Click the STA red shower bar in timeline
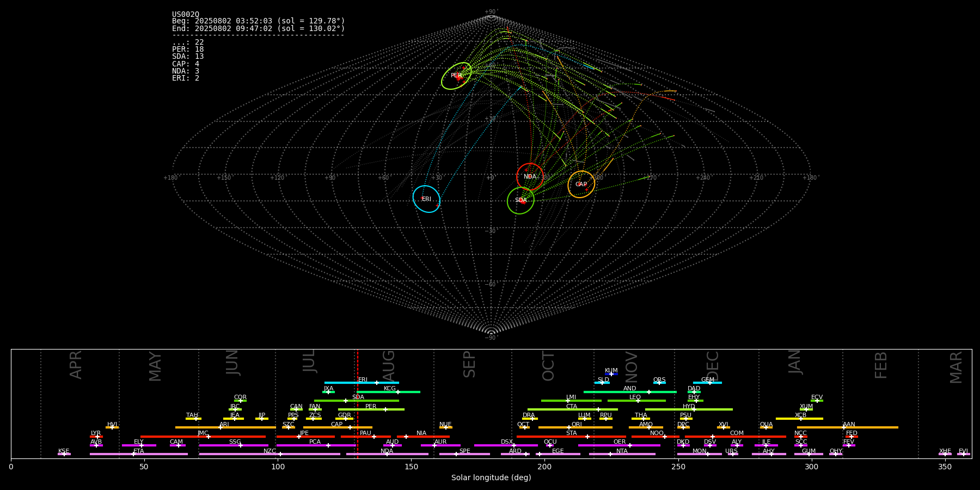 pos(571,436)
